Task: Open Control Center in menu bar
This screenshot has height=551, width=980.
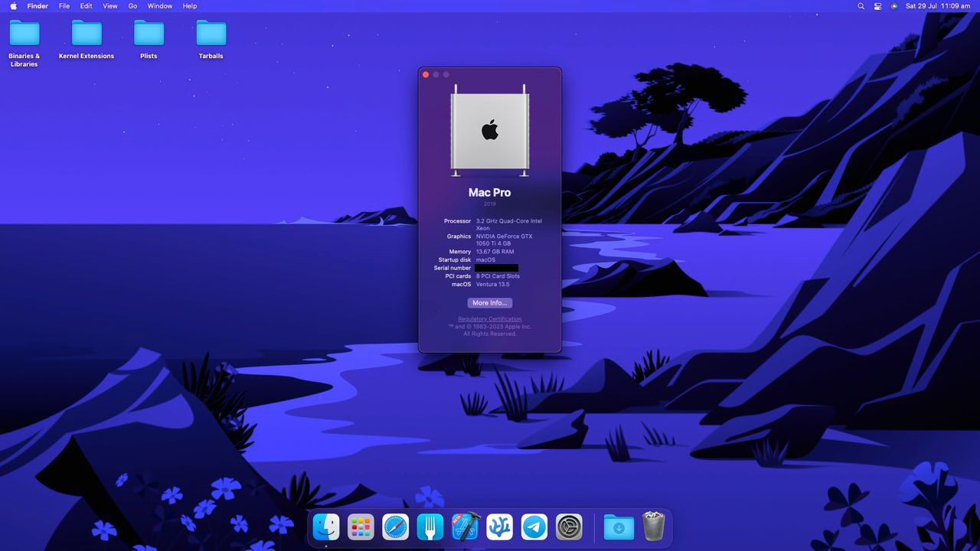Action: (x=877, y=6)
